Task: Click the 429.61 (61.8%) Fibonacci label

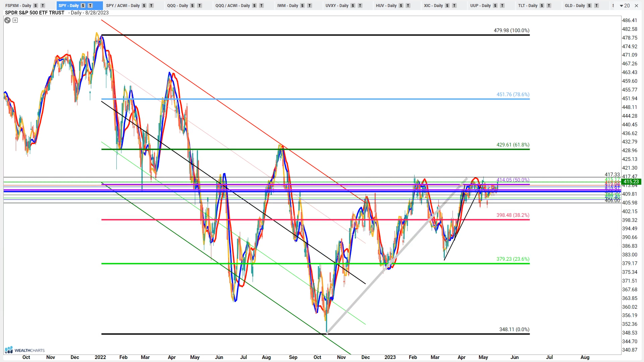Action: [x=513, y=145]
